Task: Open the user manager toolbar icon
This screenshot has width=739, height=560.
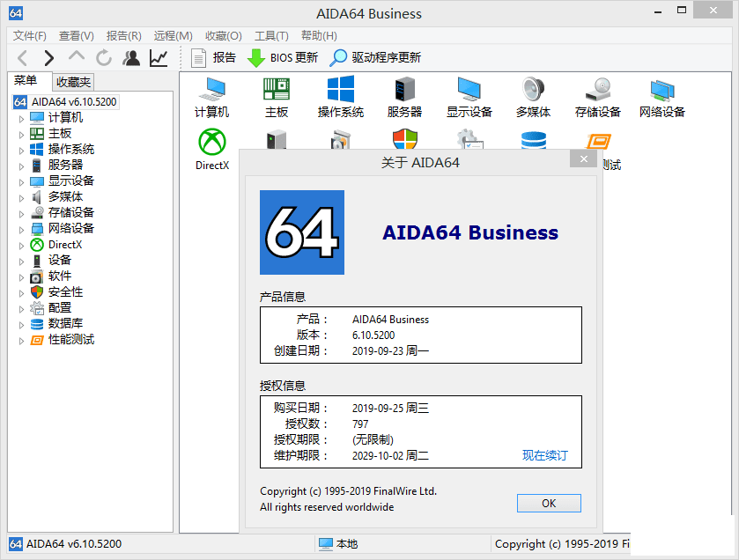Action: pos(131,58)
